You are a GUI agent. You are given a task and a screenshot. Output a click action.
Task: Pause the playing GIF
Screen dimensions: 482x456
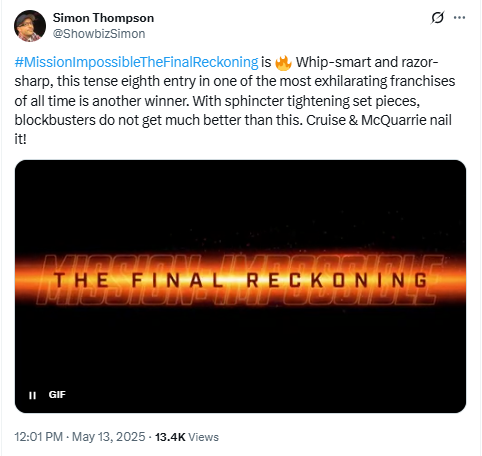point(32,395)
